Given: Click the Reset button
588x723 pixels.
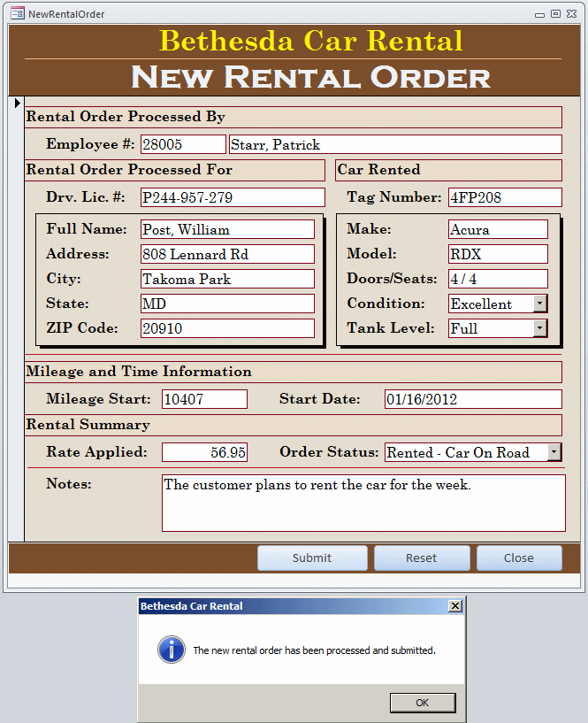Looking at the screenshot, I should (x=422, y=558).
